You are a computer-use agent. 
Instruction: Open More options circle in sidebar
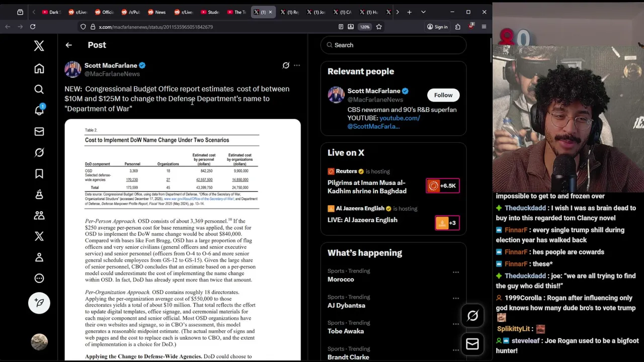pos(39,278)
